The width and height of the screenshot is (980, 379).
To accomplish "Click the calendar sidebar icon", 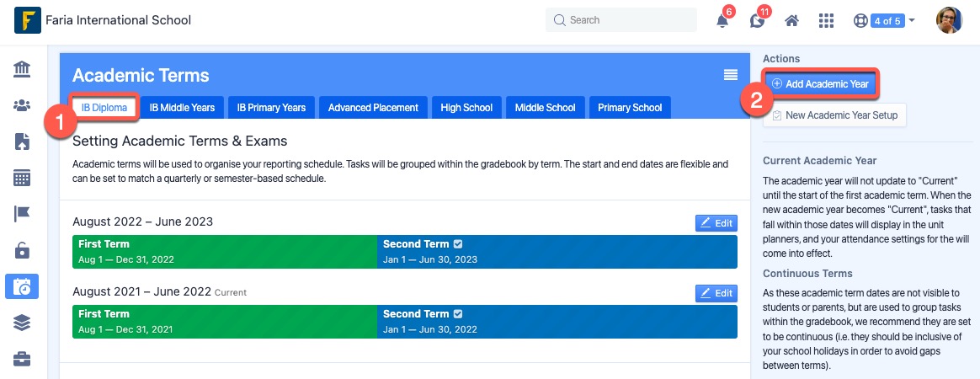I will pyautogui.click(x=22, y=179).
